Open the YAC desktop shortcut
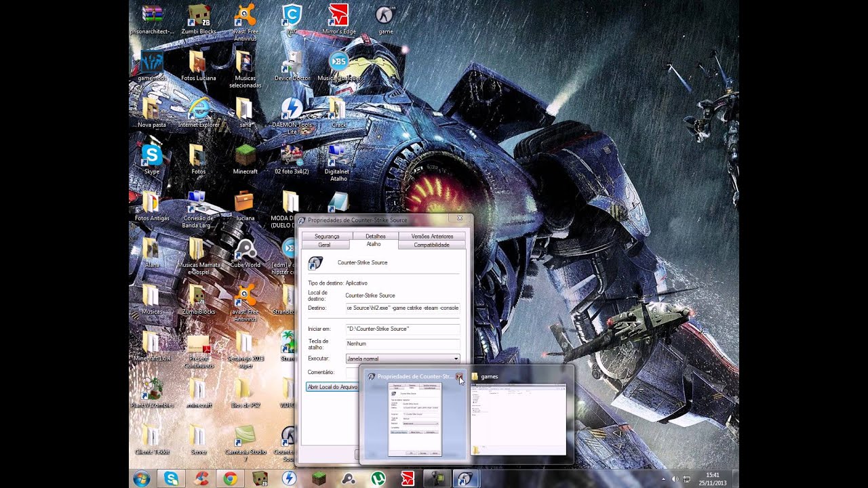 [292, 19]
